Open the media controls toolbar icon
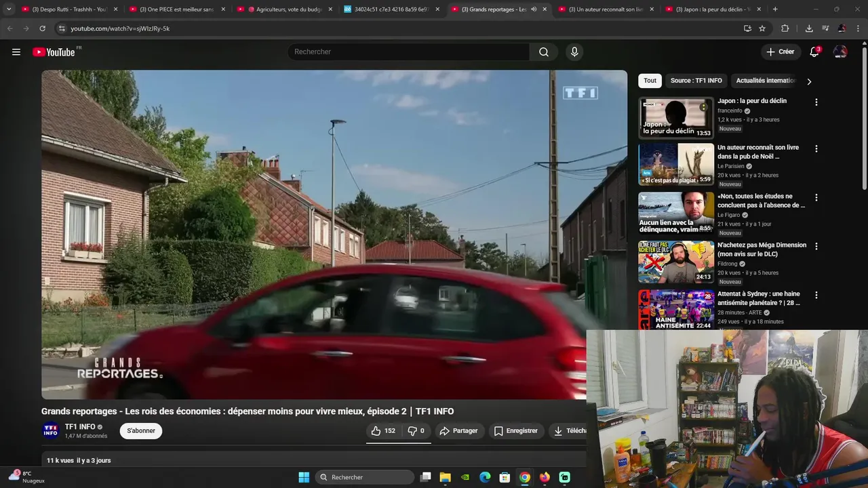This screenshot has height=488, width=868. point(825,28)
